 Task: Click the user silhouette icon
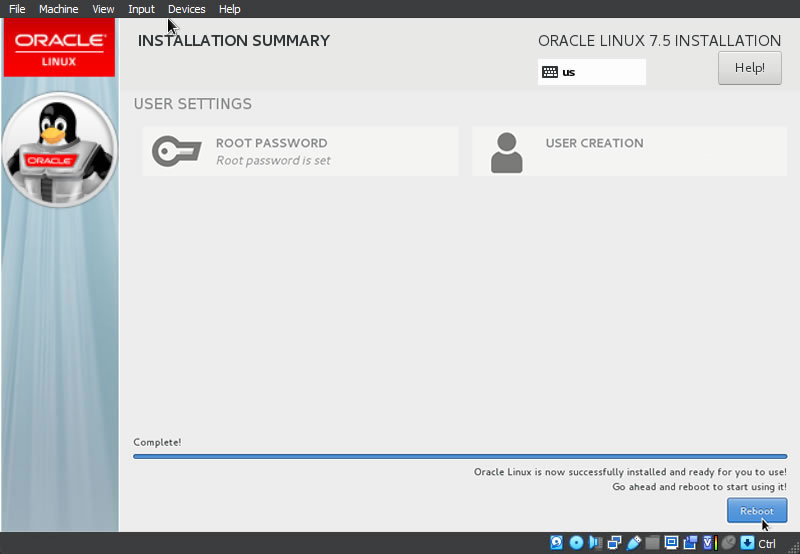(506, 153)
